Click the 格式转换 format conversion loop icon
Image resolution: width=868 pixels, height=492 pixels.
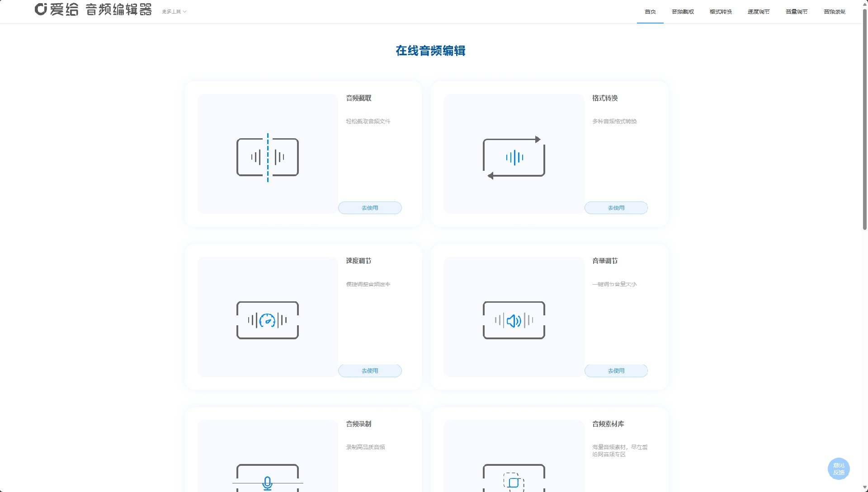[x=514, y=157]
